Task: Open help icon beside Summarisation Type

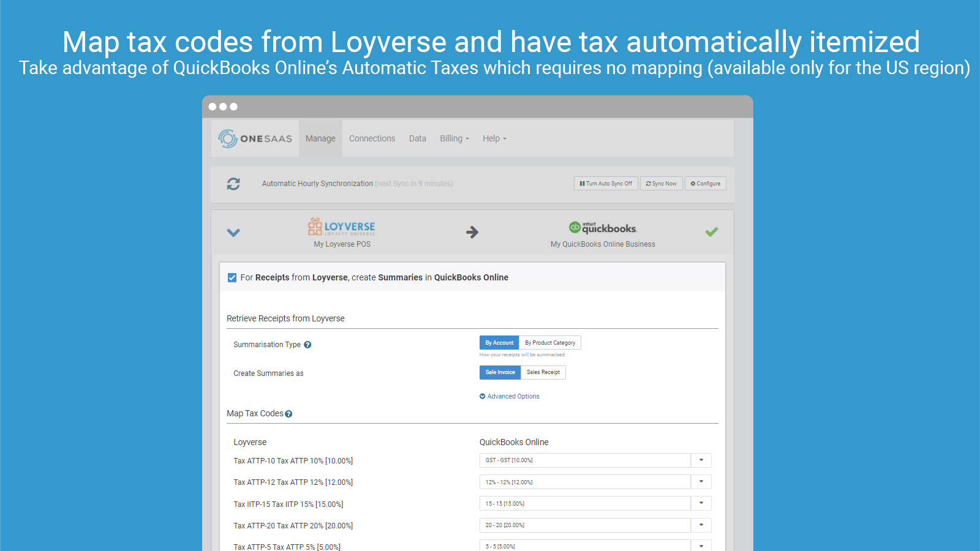Action: coord(307,345)
